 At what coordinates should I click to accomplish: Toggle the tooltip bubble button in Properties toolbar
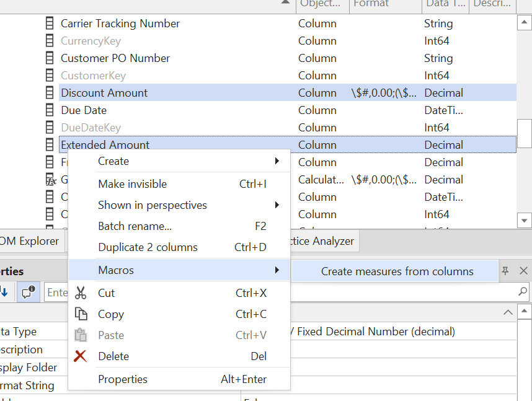(x=27, y=292)
